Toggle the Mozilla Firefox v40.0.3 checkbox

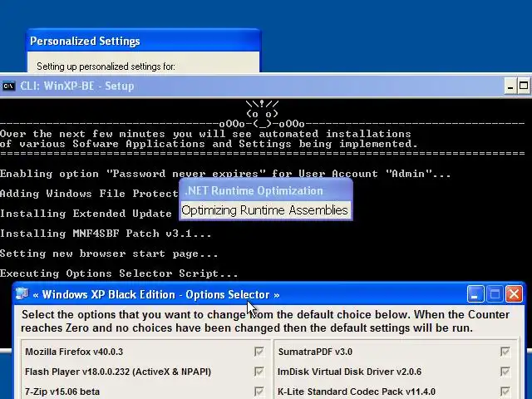click(259, 352)
